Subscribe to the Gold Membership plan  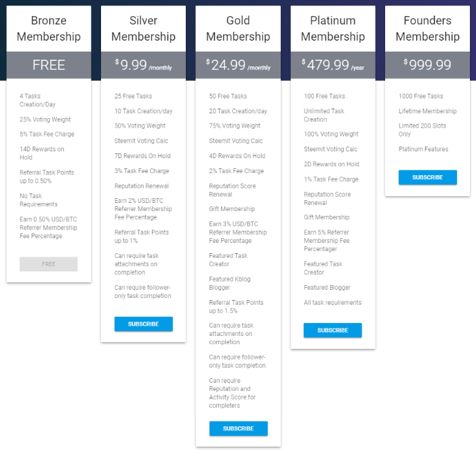click(x=238, y=428)
